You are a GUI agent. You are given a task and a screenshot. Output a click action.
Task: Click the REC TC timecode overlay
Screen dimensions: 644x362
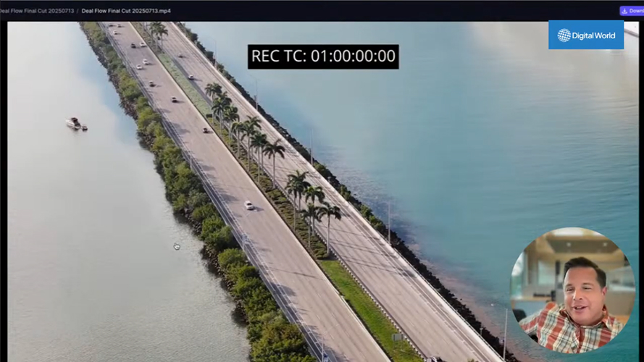click(x=323, y=56)
